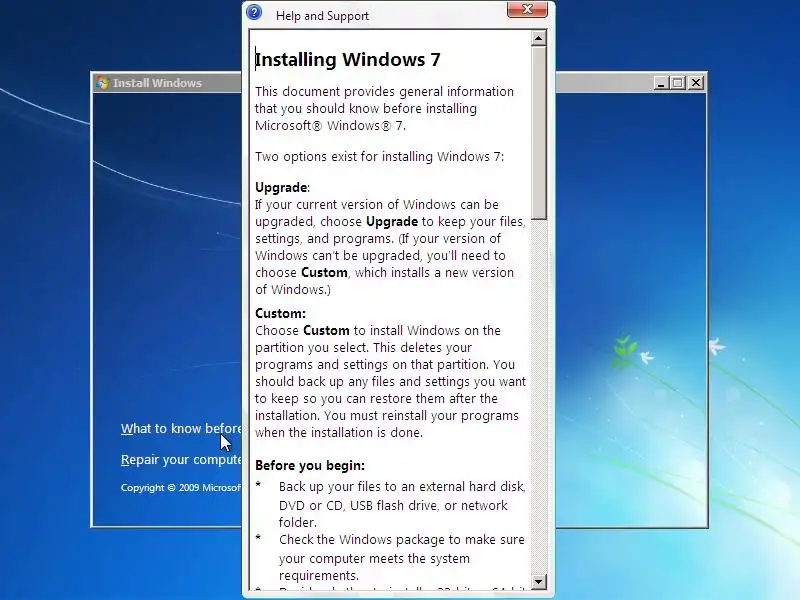The width and height of the screenshot is (800, 600).
Task: Click the 'Upgrade:' section heading
Action: point(282,187)
